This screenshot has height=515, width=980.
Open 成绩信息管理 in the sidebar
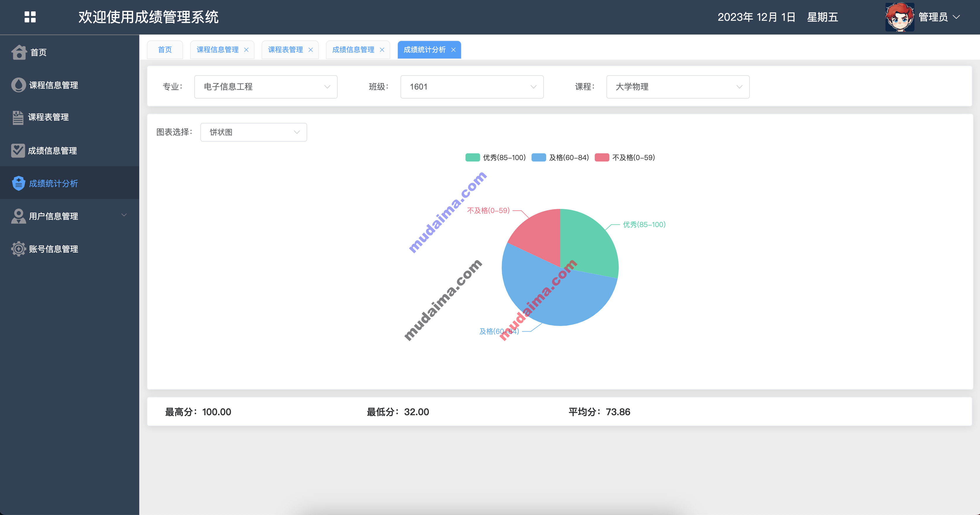(70, 150)
